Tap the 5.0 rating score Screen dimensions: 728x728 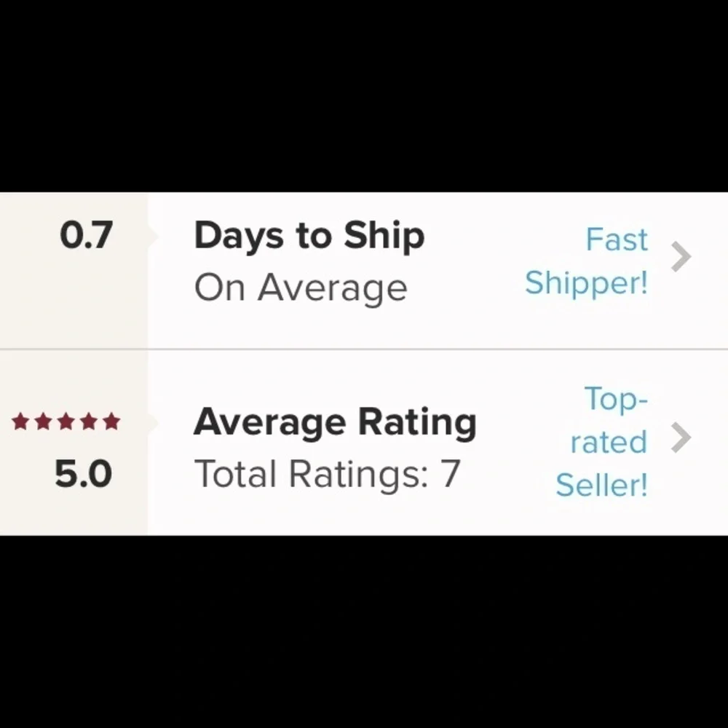(82, 472)
